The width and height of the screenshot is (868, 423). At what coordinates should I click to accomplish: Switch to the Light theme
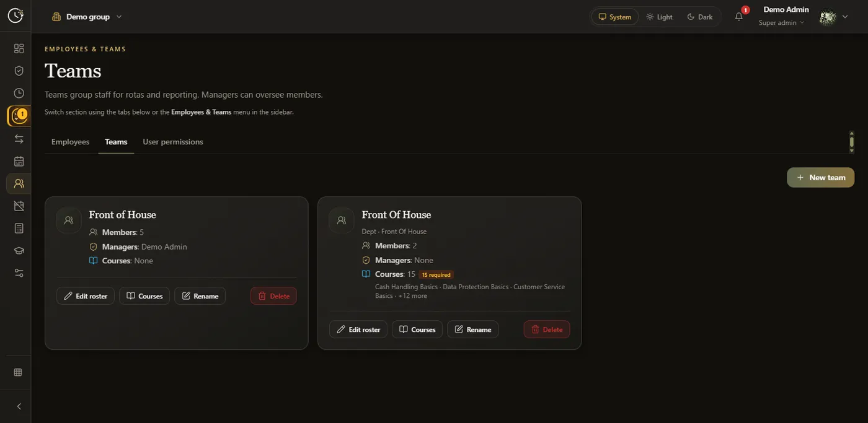point(659,17)
